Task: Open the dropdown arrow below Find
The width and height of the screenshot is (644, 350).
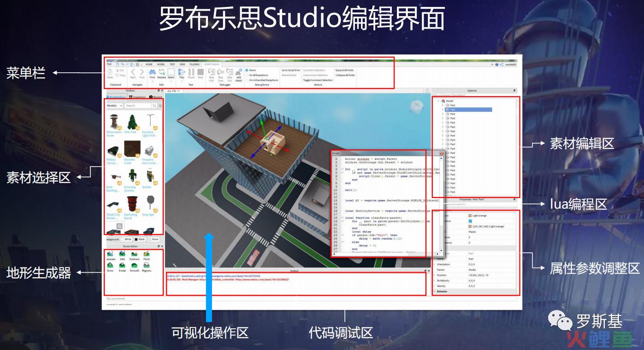Action: pos(152,81)
